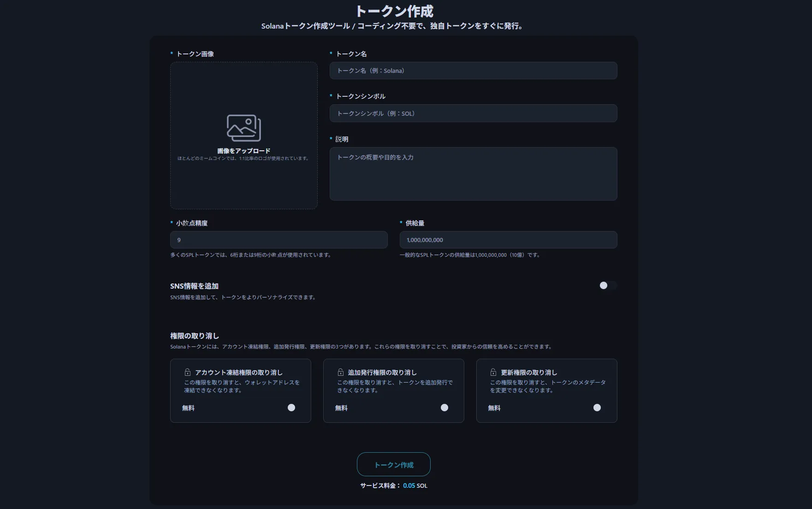The height and width of the screenshot is (509, 812).
Task: Select the 更新権限の取り消し card
Action: click(546, 391)
